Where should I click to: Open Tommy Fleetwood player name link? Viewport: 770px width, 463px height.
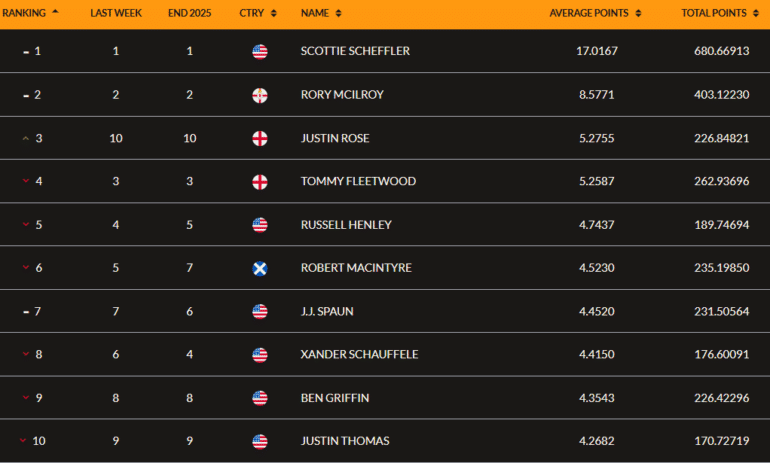pyautogui.click(x=358, y=182)
